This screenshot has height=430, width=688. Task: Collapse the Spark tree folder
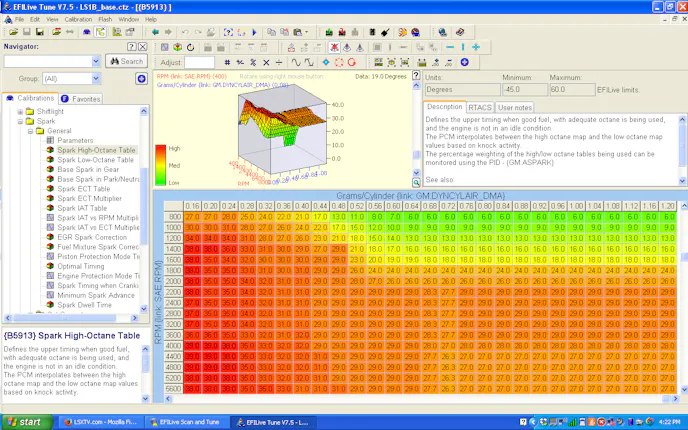(x=19, y=121)
